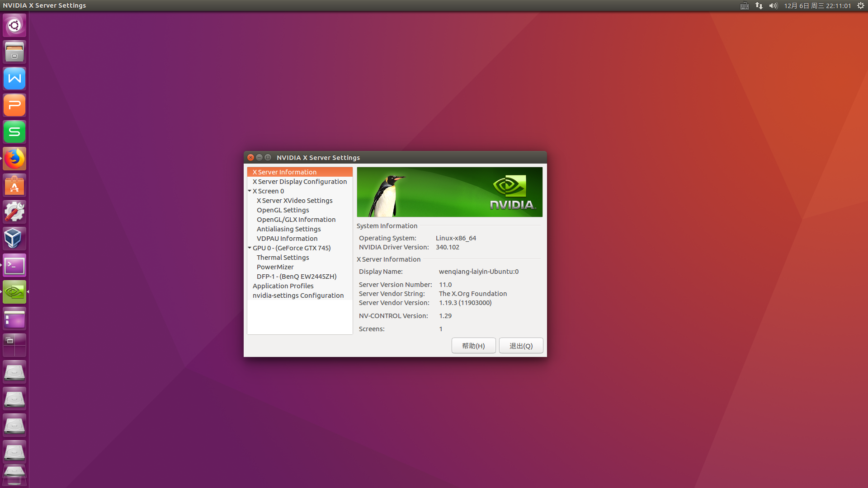
Task: Select X Server Display Configuration
Action: [300, 182]
